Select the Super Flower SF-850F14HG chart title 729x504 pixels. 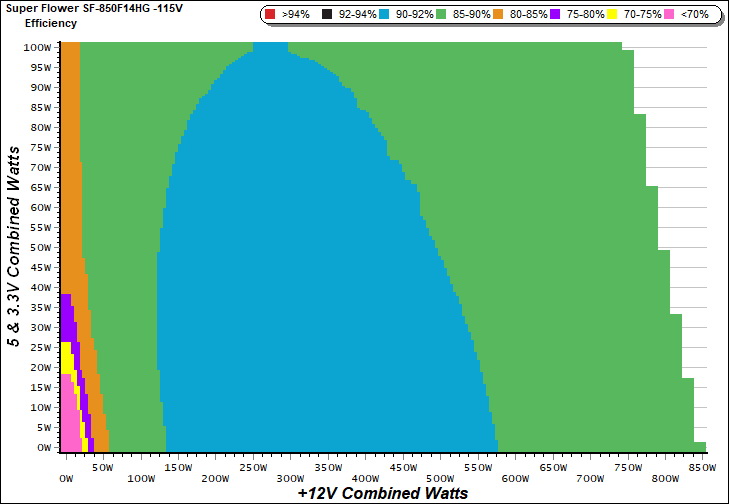tap(87, 8)
